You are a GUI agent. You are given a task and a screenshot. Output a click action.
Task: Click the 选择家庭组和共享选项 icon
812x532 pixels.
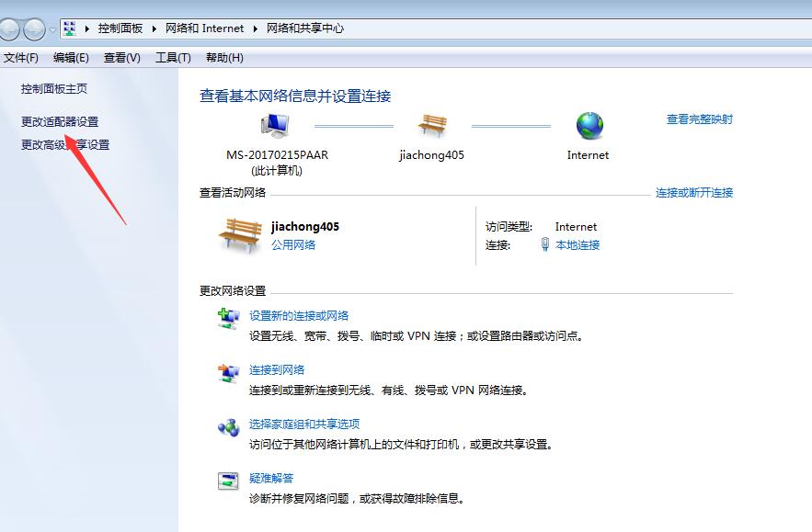pyautogui.click(x=227, y=426)
